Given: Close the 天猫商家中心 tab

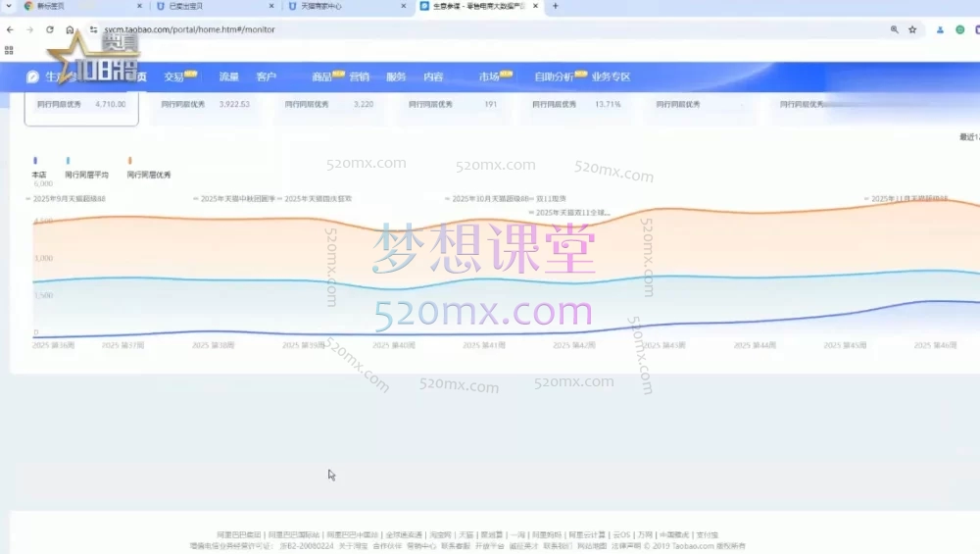Looking at the screenshot, I should click(x=403, y=6).
